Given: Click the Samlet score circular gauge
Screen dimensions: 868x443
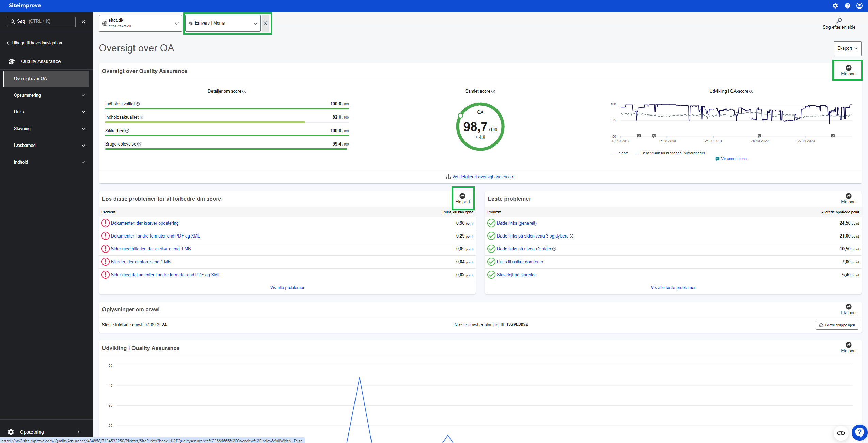Looking at the screenshot, I should point(480,127).
